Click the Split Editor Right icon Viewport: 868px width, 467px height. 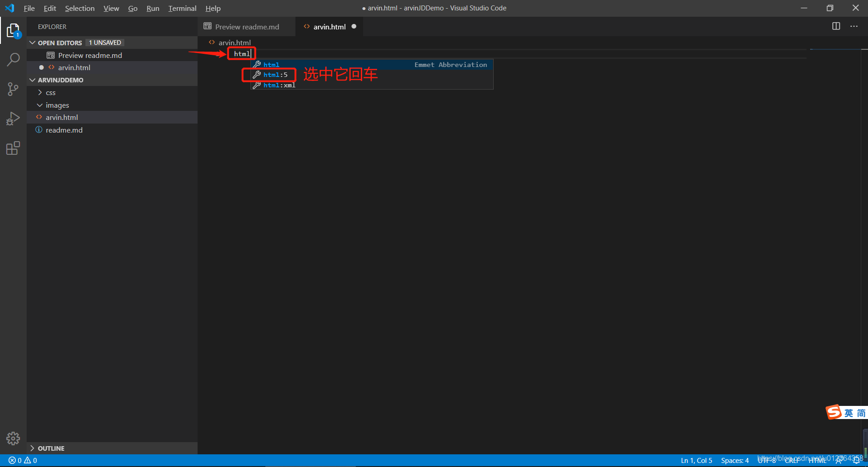pos(836,26)
